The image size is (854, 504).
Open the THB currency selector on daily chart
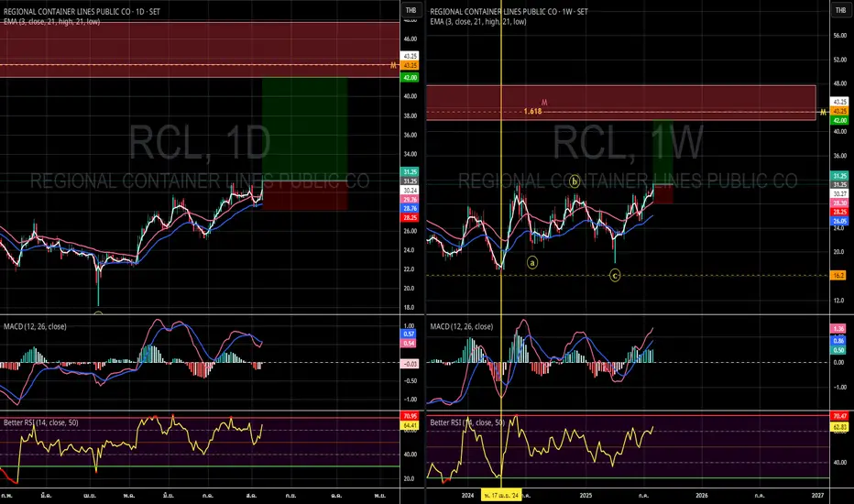(x=410, y=9)
